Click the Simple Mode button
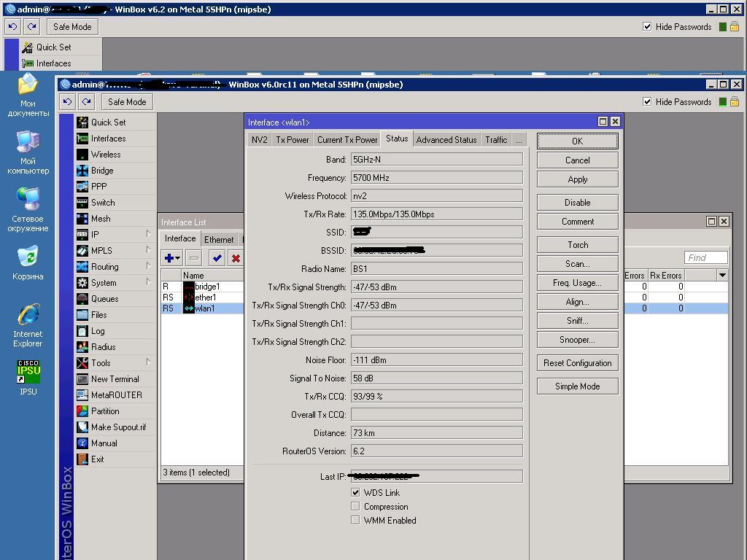 click(578, 386)
